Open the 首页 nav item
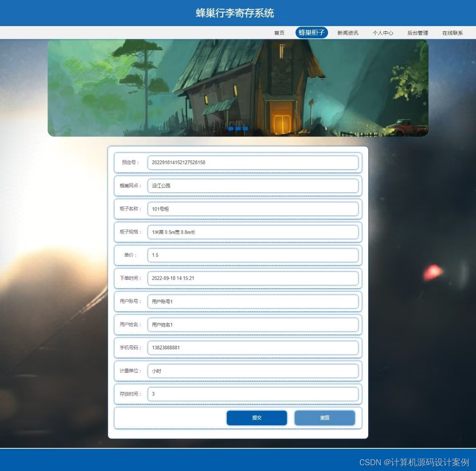This screenshot has width=476, height=471. 279,33
